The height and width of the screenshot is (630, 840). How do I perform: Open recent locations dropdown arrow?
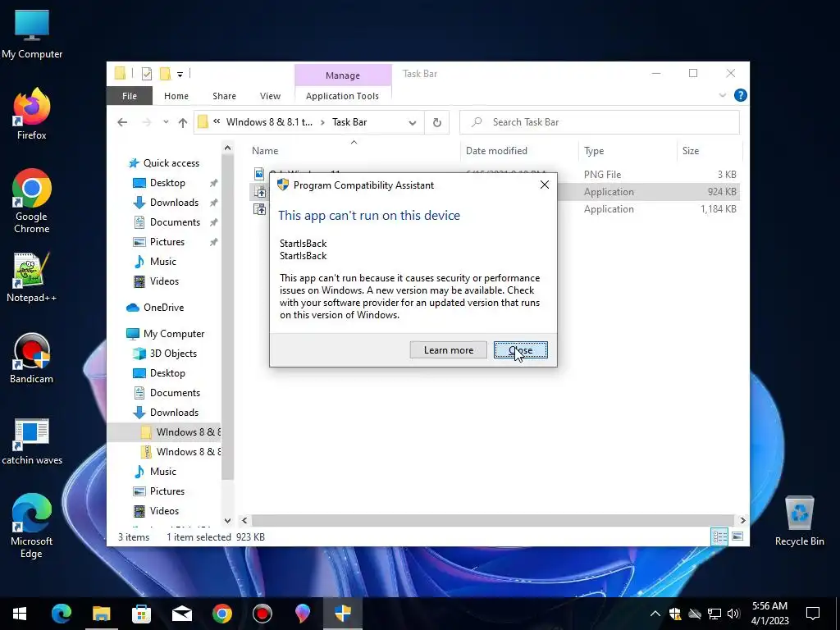point(166,122)
